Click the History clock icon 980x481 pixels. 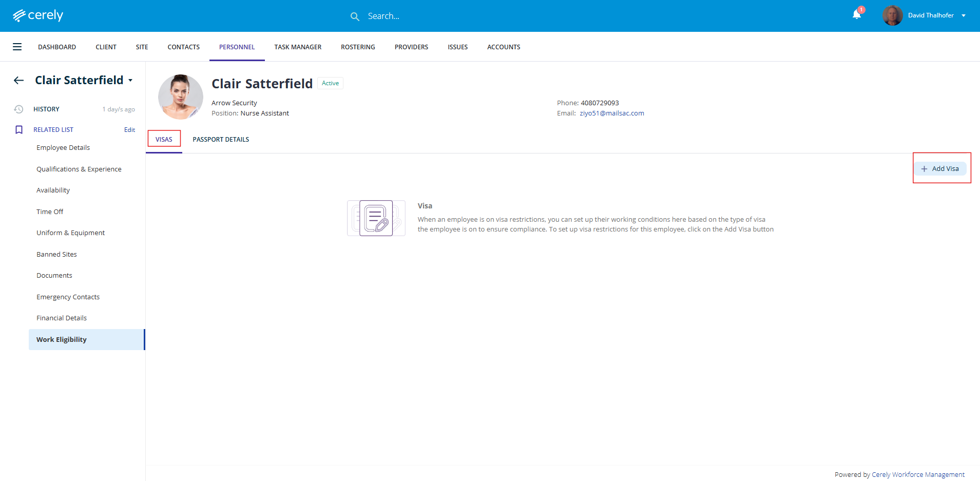click(18, 109)
